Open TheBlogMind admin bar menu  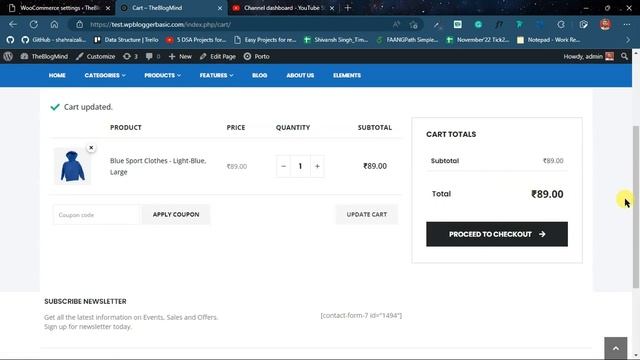pos(44,56)
